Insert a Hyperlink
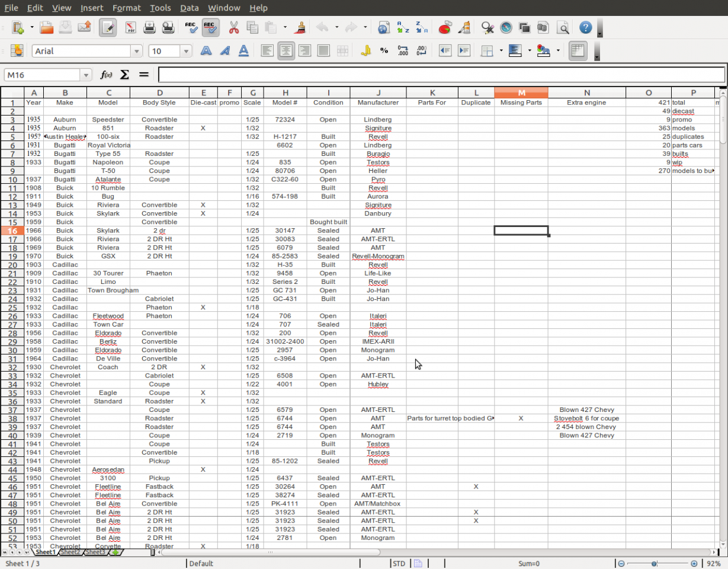728x569 pixels. pos(384,27)
